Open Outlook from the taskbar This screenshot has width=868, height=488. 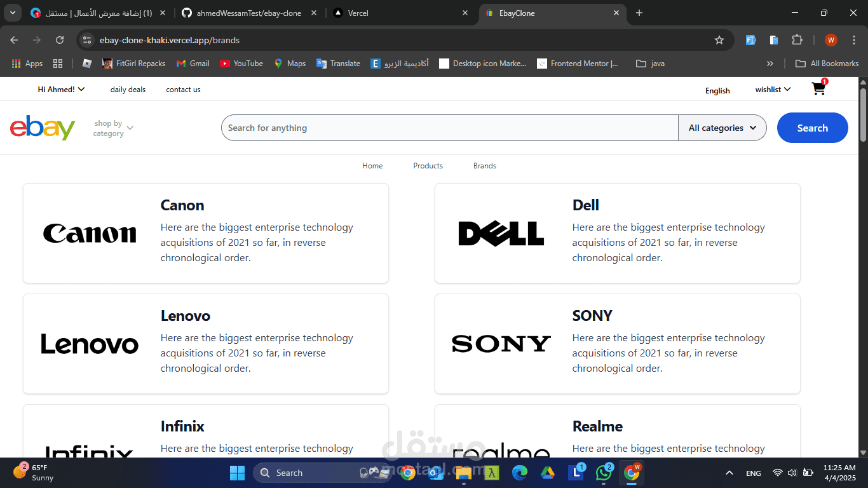tap(436, 473)
